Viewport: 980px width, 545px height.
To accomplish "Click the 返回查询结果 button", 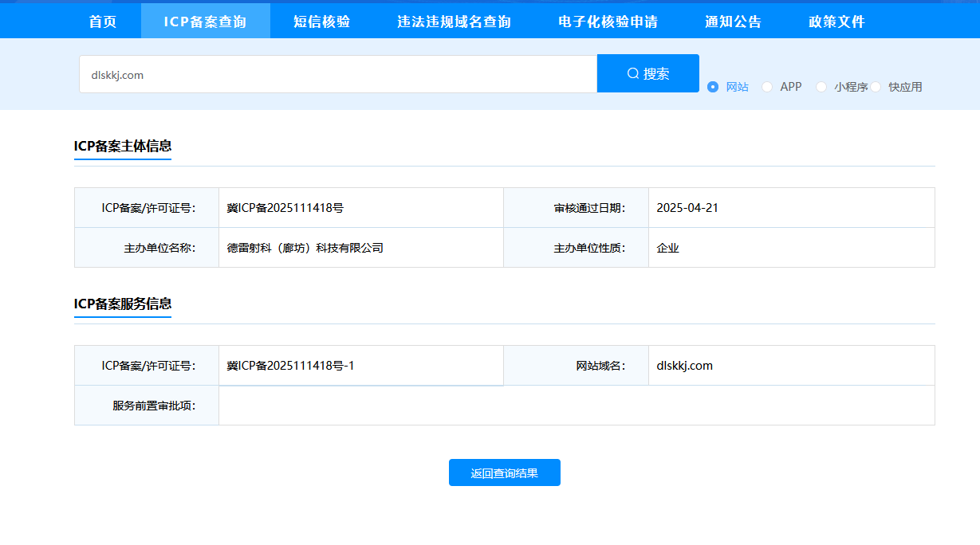I will (505, 472).
